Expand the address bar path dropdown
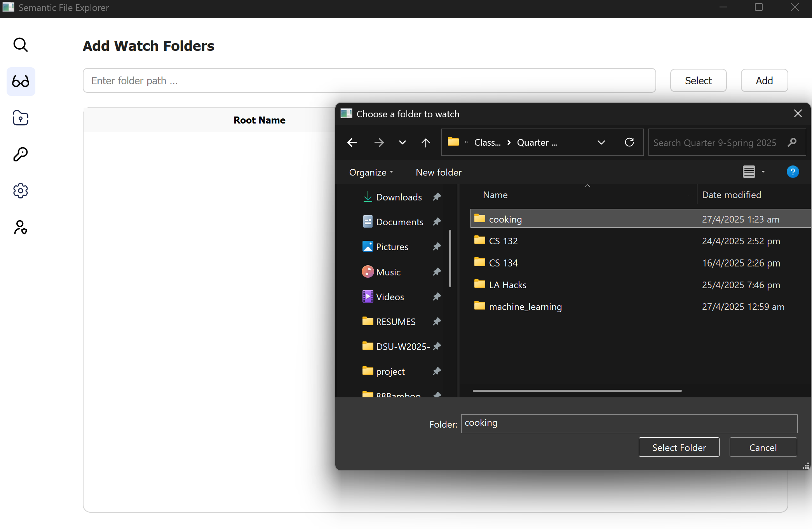Viewport: 812px width, 529px height. [x=601, y=143]
